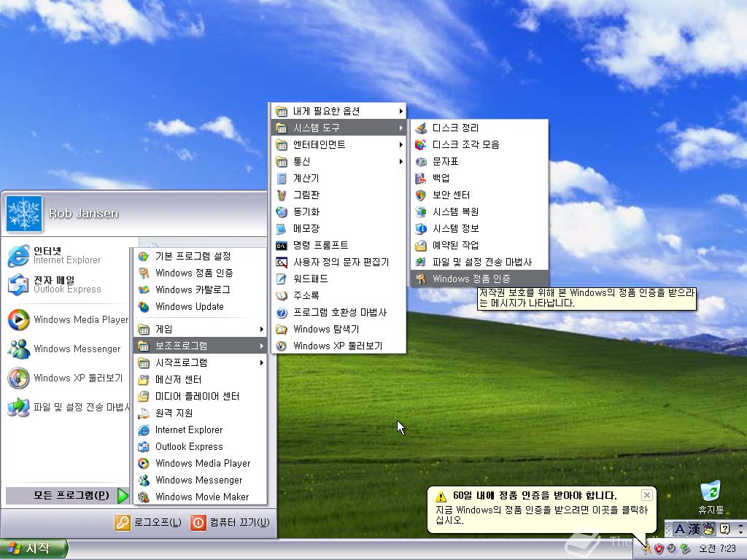Open Internet Explorer in programs list

pyautogui.click(x=200, y=429)
